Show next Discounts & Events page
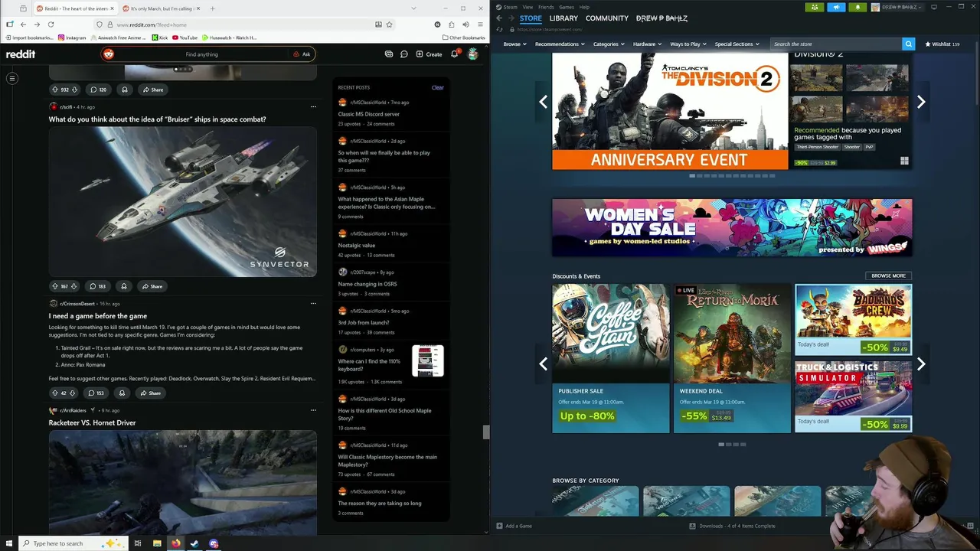This screenshot has height=551, width=980. [x=921, y=364]
